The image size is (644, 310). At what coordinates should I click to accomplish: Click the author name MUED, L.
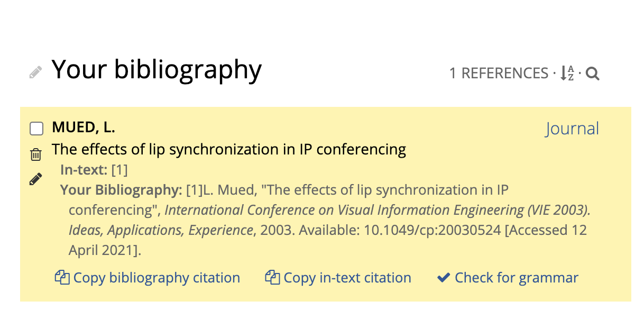coord(84,127)
